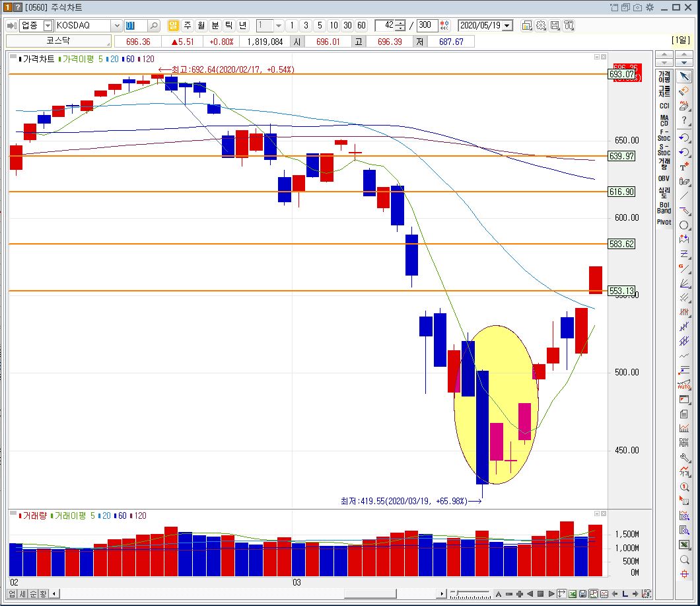Select the 주 (weekly) period toggle
700x606 pixels.
click(188, 26)
